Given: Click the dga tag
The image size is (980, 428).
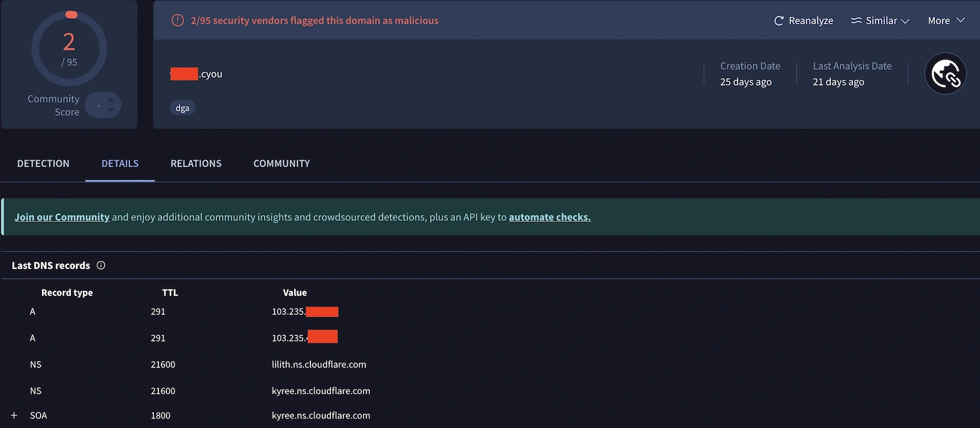Looking at the screenshot, I should (182, 108).
